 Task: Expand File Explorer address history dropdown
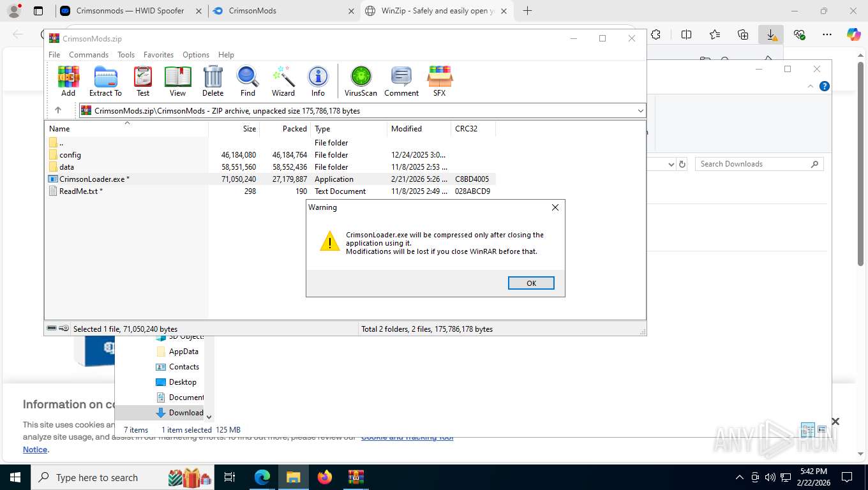[671, 164]
